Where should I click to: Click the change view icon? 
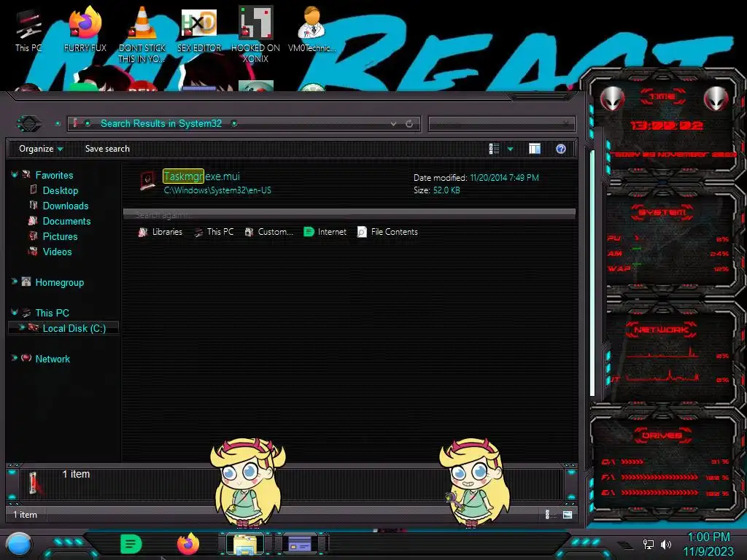[x=494, y=149]
